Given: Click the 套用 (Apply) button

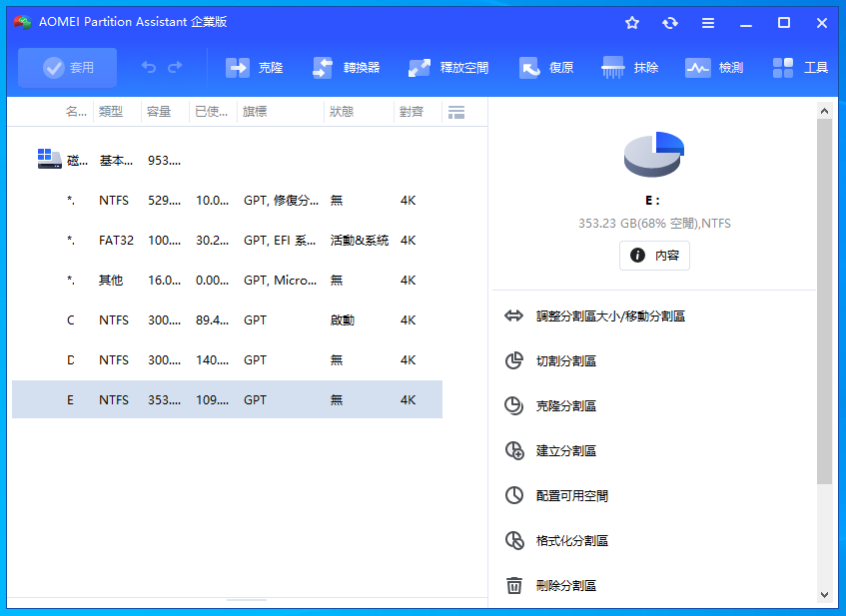Looking at the screenshot, I should click(68, 68).
